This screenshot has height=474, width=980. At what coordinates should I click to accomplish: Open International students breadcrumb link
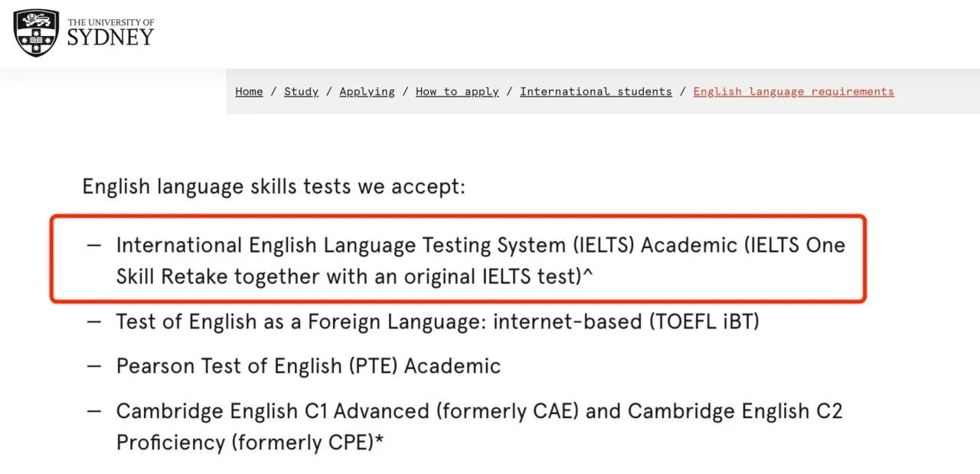coord(596,91)
